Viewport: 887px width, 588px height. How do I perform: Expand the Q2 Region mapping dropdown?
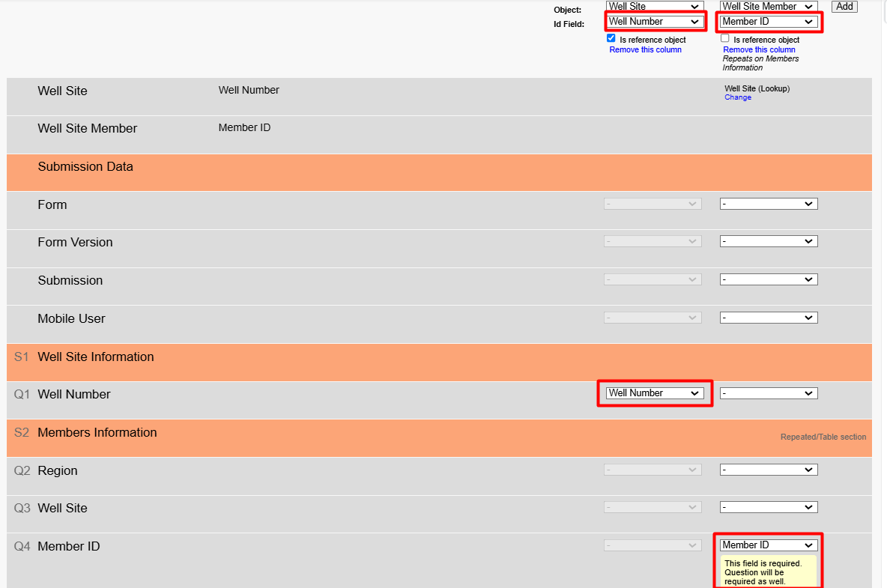[x=768, y=470]
